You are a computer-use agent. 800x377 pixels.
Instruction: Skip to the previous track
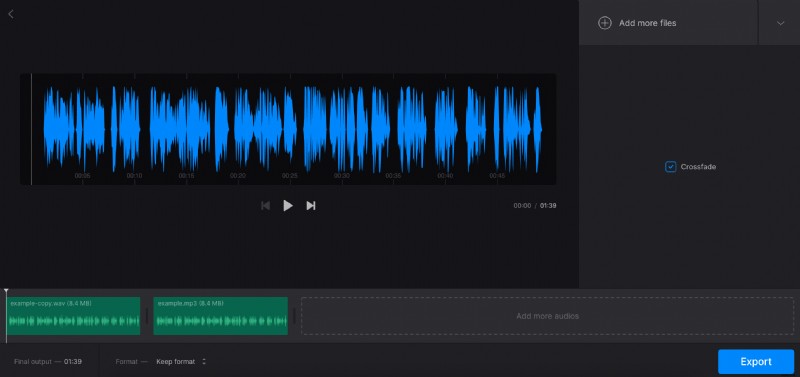(x=265, y=206)
